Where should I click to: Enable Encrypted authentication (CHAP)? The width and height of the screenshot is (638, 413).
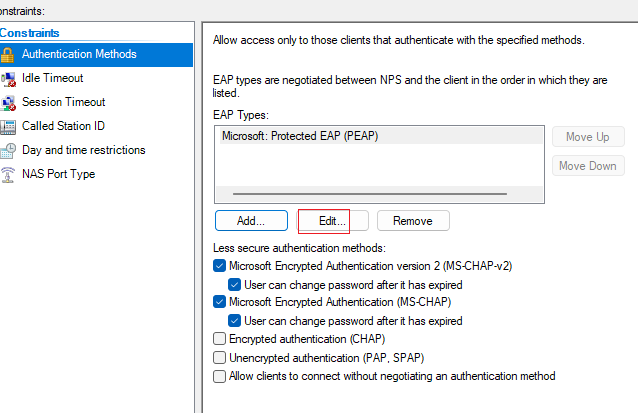click(x=219, y=339)
